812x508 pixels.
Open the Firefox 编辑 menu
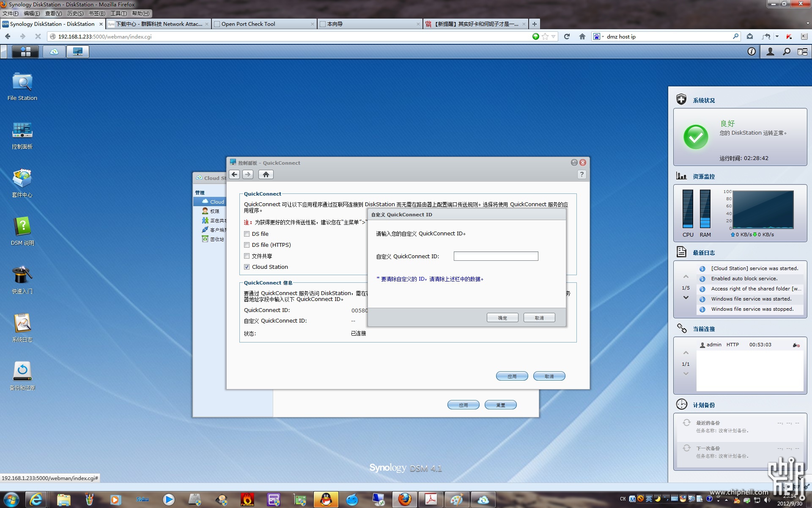tap(32, 14)
